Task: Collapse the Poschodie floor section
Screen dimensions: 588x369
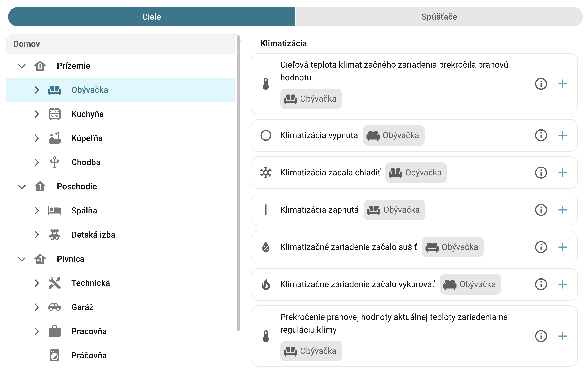Action: point(22,187)
